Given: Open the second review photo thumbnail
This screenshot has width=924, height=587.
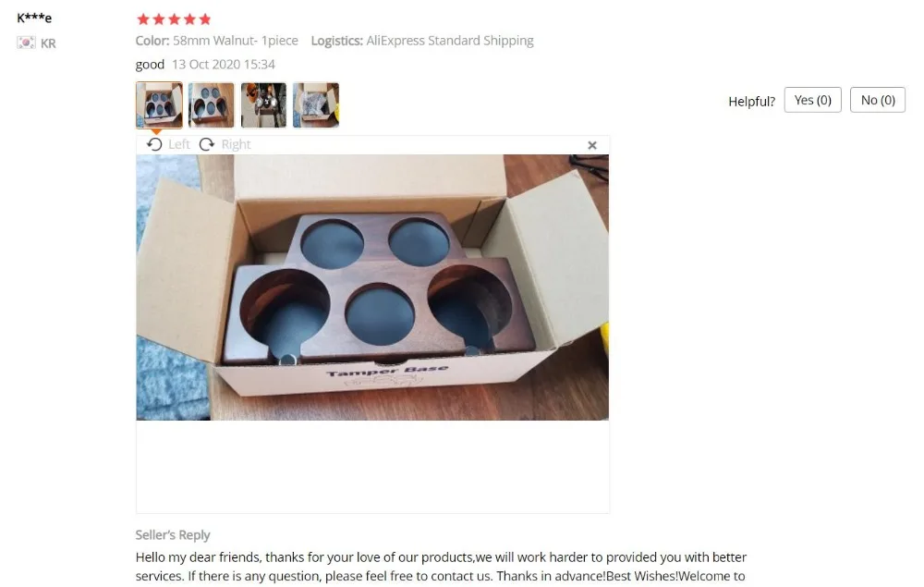Looking at the screenshot, I should click(211, 104).
